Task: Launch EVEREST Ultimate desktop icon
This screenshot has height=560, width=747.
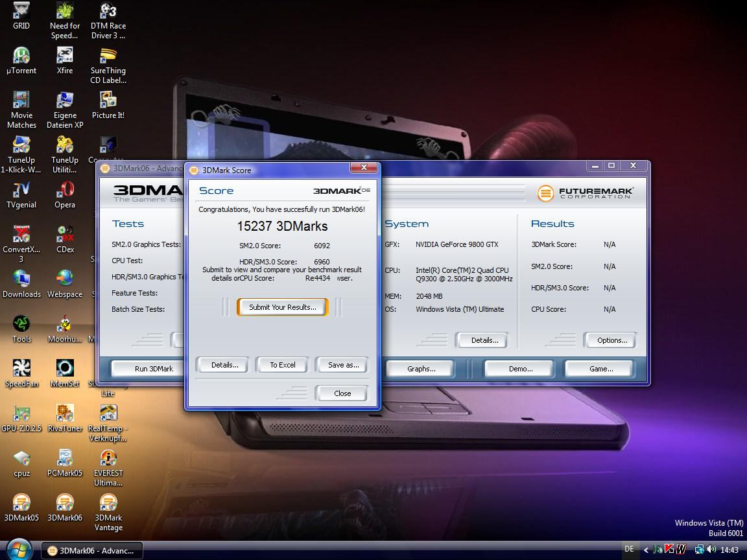Action: [x=108, y=468]
